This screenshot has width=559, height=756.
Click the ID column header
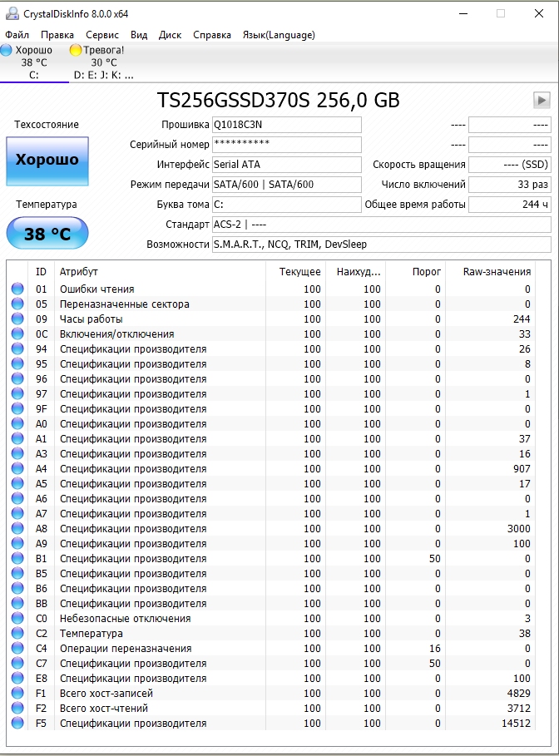pyautogui.click(x=41, y=272)
